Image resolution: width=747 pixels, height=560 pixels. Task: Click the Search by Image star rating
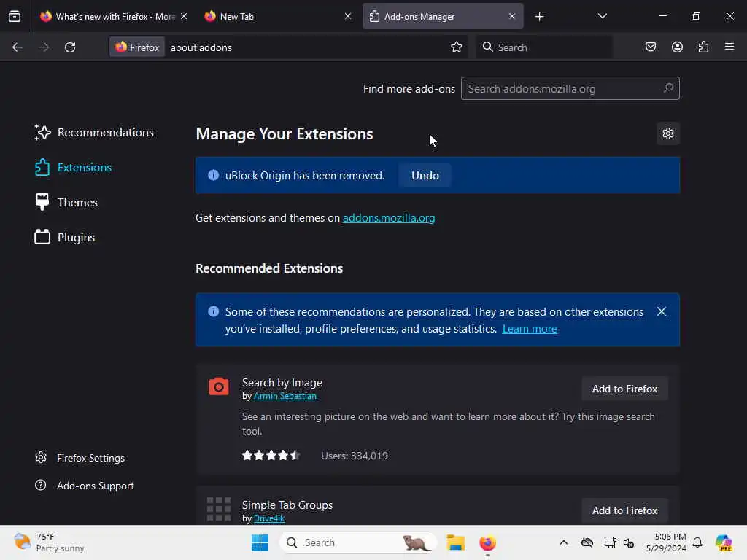(x=271, y=456)
